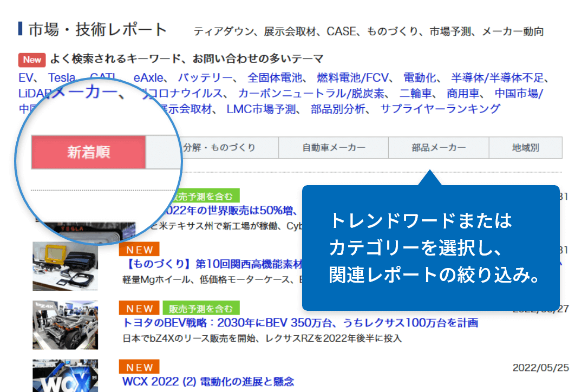The height and width of the screenshot is (392, 588).
Task: Select the 新着順 tab
Action: (88, 152)
